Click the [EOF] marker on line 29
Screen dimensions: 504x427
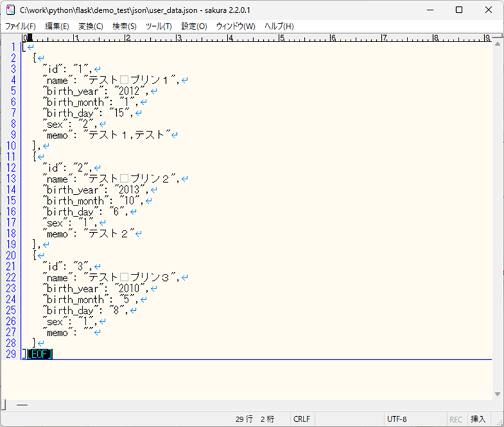40,354
